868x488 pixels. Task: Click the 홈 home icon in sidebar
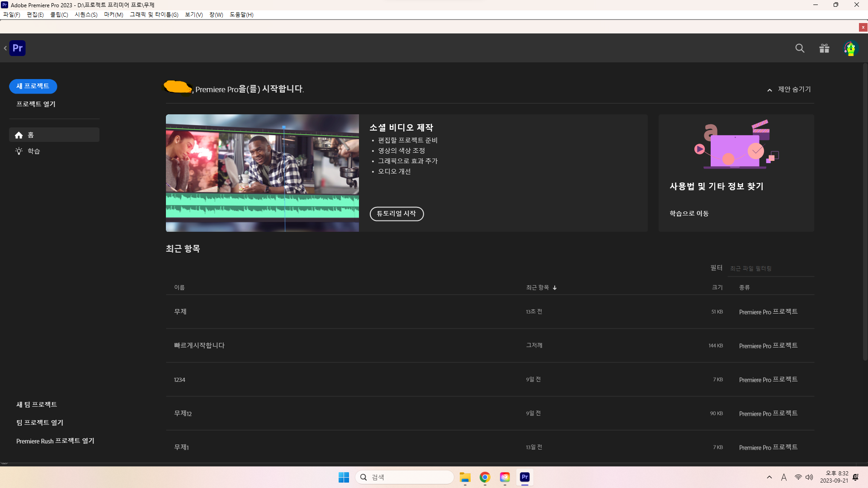[19, 135]
